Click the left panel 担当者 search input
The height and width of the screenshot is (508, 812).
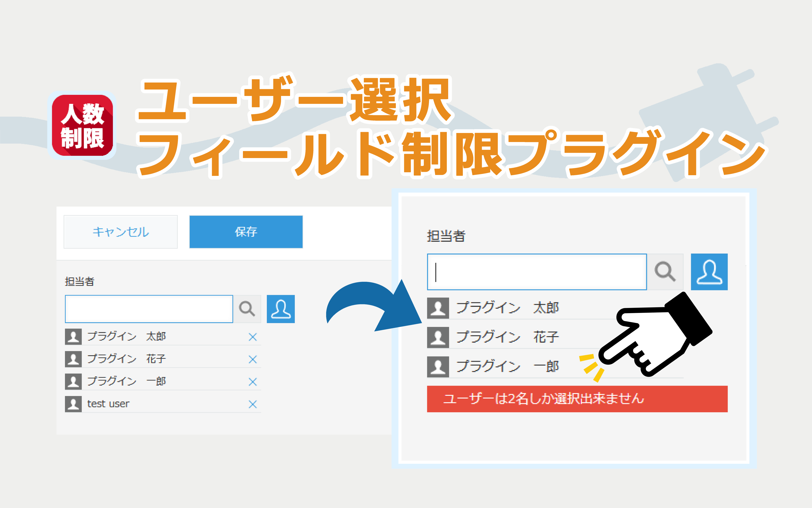[149, 309]
